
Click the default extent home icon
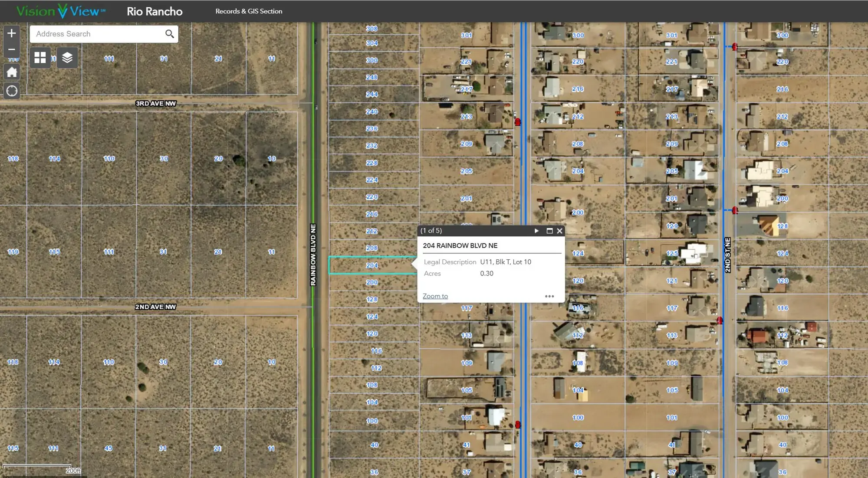(12, 72)
